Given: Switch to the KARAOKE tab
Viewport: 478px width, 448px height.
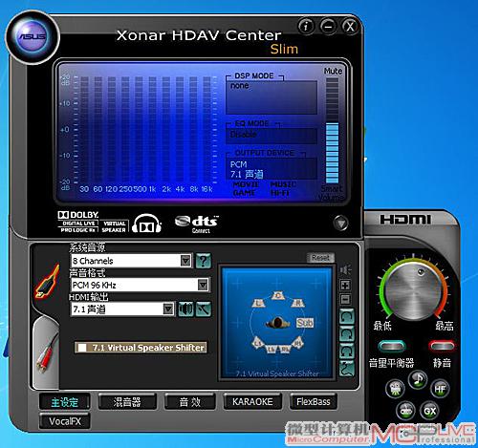Looking at the screenshot, I should click(x=252, y=402).
